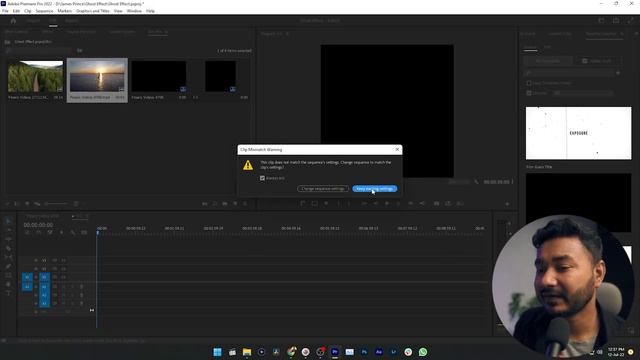Toggle the Always ask checkbox

point(262,178)
